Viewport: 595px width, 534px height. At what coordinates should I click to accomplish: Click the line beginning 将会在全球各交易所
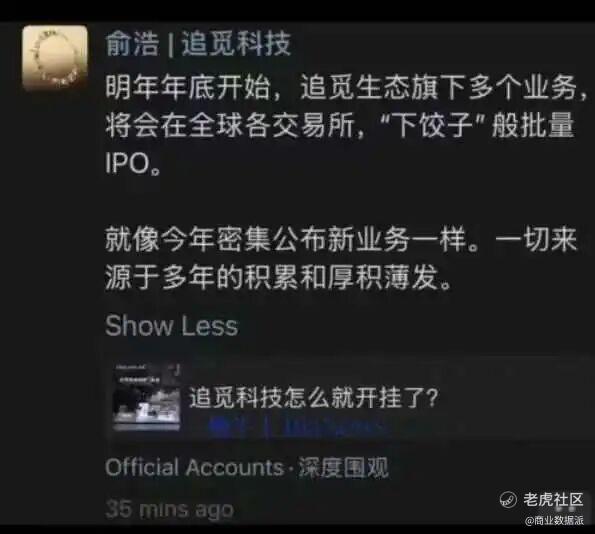click(x=340, y=125)
